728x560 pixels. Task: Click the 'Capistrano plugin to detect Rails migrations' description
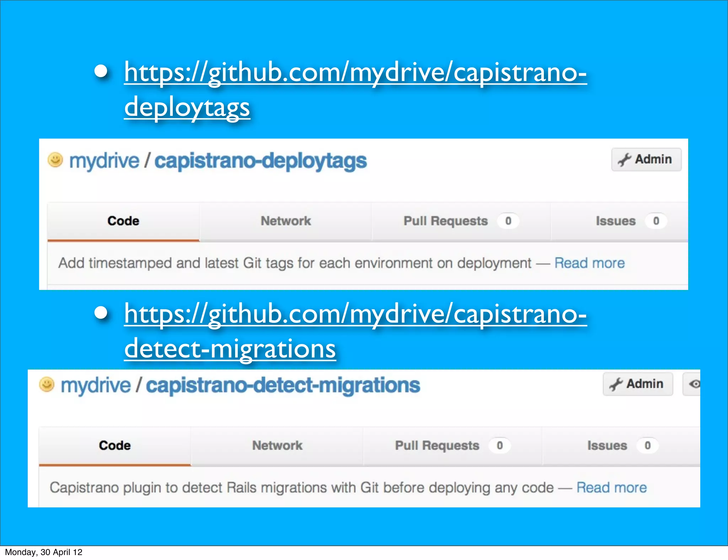pyautogui.click(x=302, y=488)
